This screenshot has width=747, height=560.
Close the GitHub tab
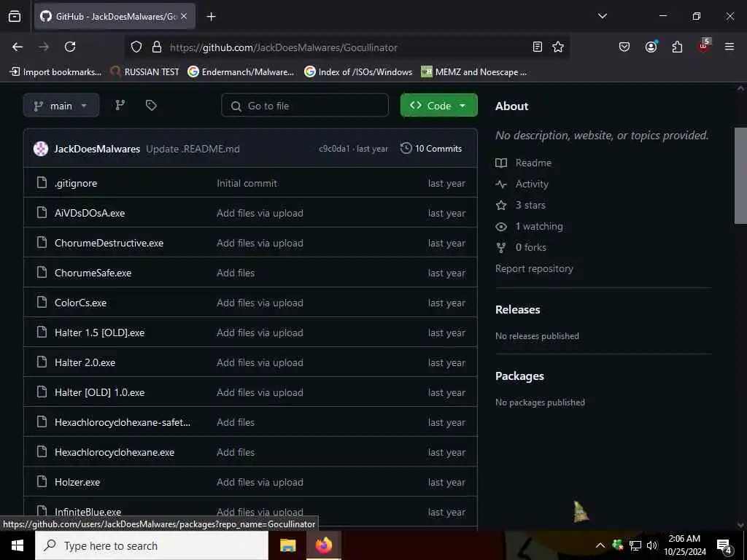184,17
